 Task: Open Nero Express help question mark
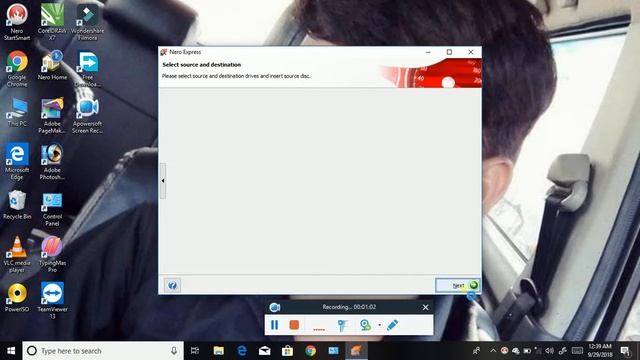click(172, 285)
